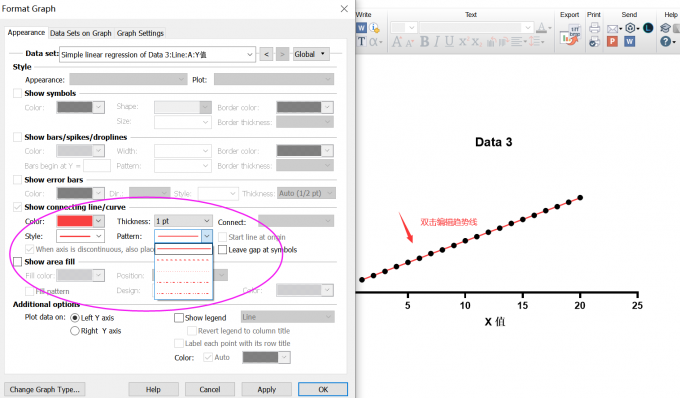Screen dimensions: 680x398
Task: Choose the dashed line pattern option
Action: [183, 260]
